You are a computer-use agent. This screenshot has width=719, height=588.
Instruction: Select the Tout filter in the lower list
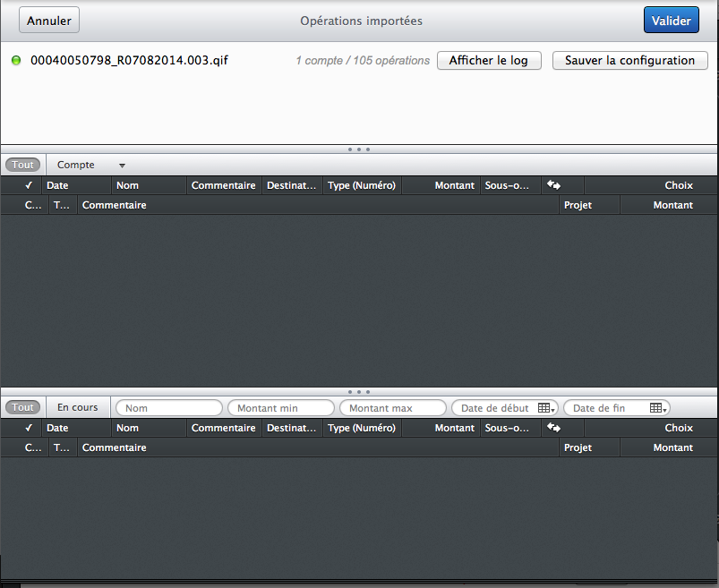pos(23,407)
